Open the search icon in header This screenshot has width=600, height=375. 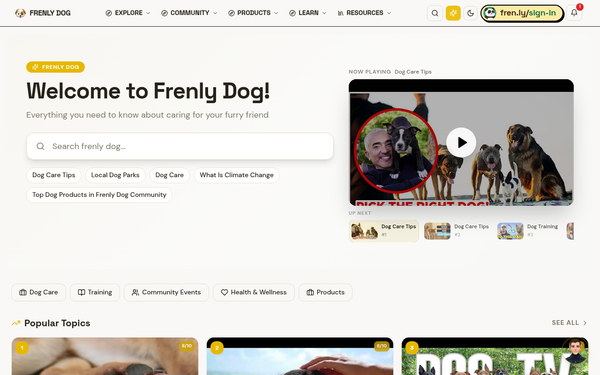435,13
